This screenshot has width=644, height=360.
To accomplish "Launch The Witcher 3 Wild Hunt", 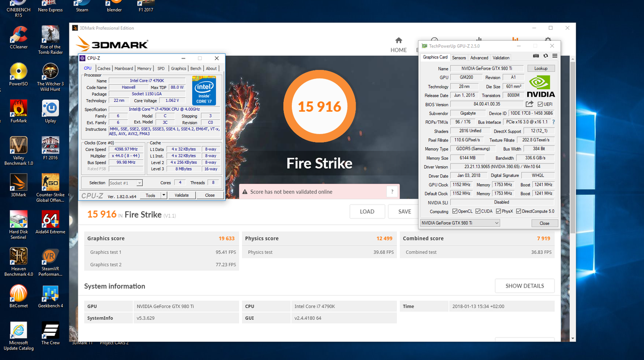I will coord(50,77).
